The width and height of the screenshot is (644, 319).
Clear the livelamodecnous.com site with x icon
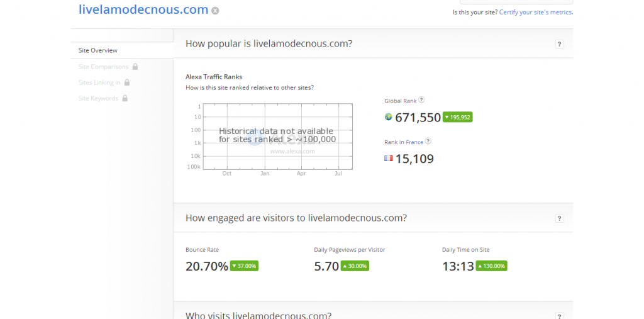[x=215, y=11]
